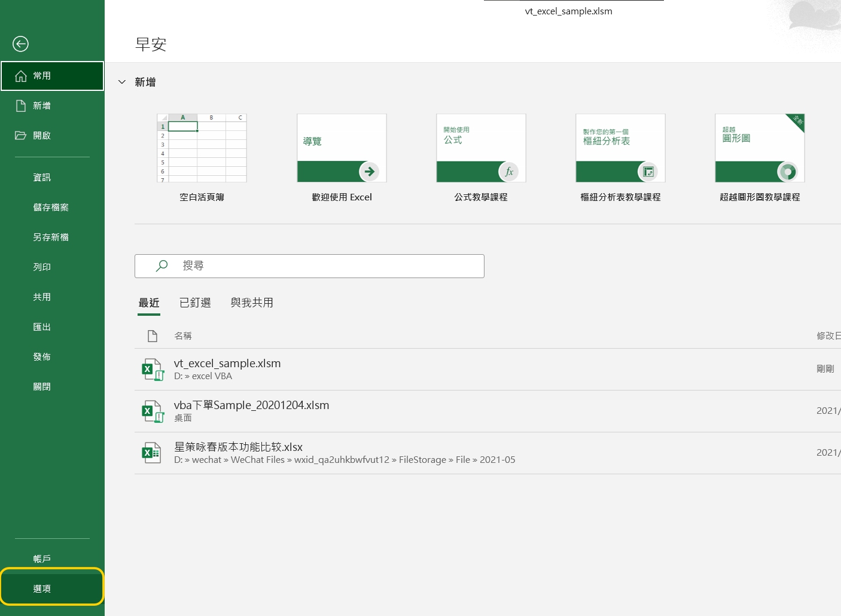This screenshot has height=616, width=841.
Task: Select 關閉 in the sidebar
Action: click(52, 387)
